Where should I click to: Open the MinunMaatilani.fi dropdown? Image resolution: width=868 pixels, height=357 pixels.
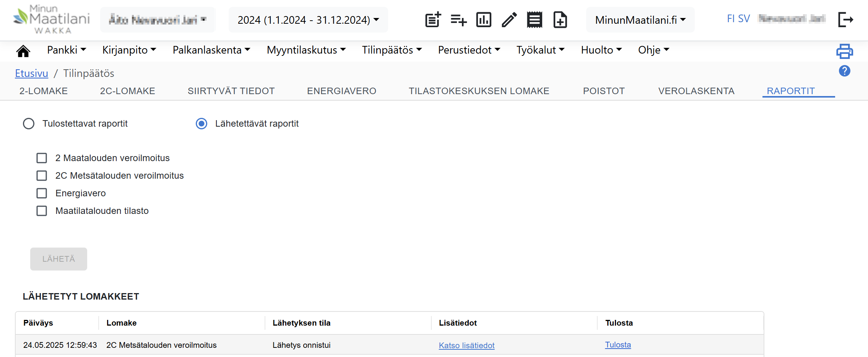coord(640,20)
